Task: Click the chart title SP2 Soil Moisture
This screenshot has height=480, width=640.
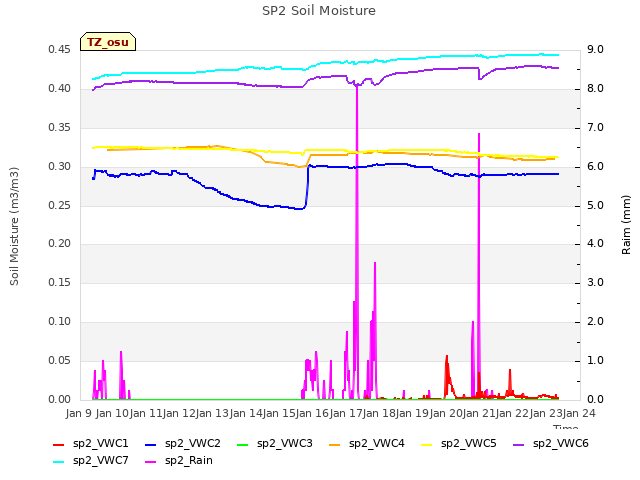Action: coord(319,11)
